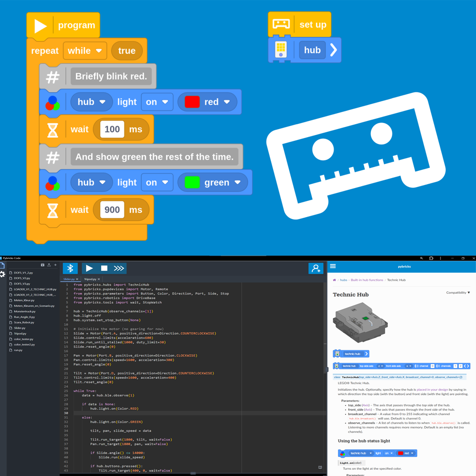Open the three-dot menu in title bar
The image size is (476, 476).
(x=440, y=258)
